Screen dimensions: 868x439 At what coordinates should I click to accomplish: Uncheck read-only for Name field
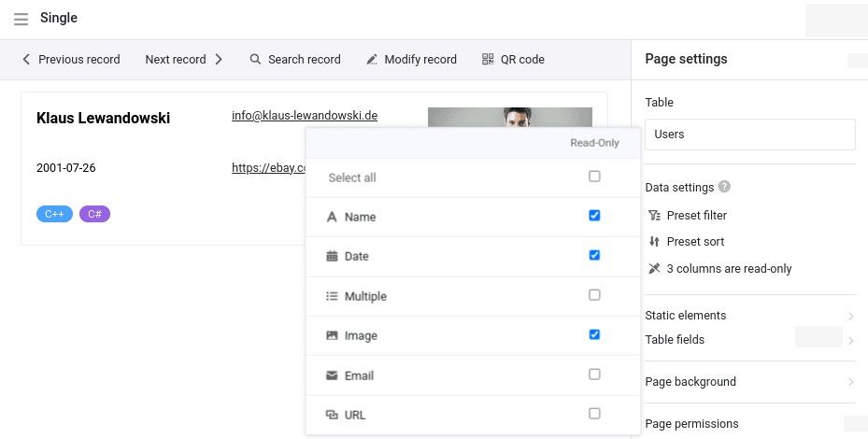[594, 216]
